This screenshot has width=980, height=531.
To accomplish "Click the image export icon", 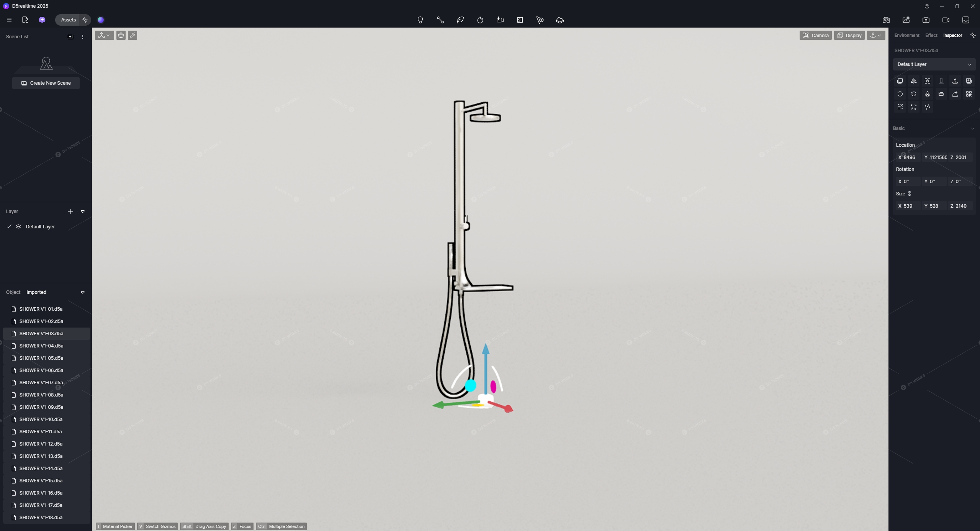I will click(x=906, y=20).
